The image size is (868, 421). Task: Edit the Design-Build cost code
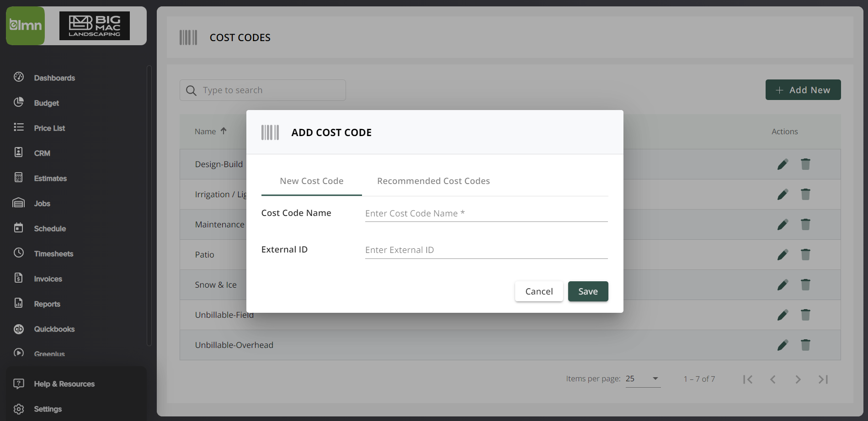[x=783, y=164]
